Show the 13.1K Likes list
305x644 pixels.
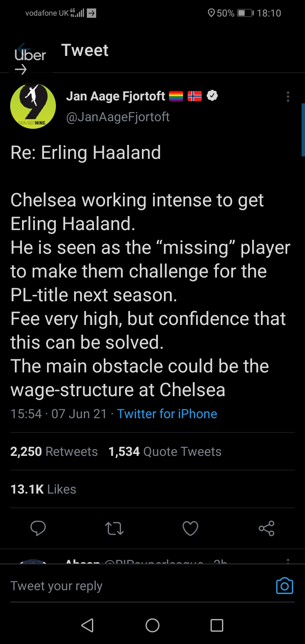click(43, 489)
